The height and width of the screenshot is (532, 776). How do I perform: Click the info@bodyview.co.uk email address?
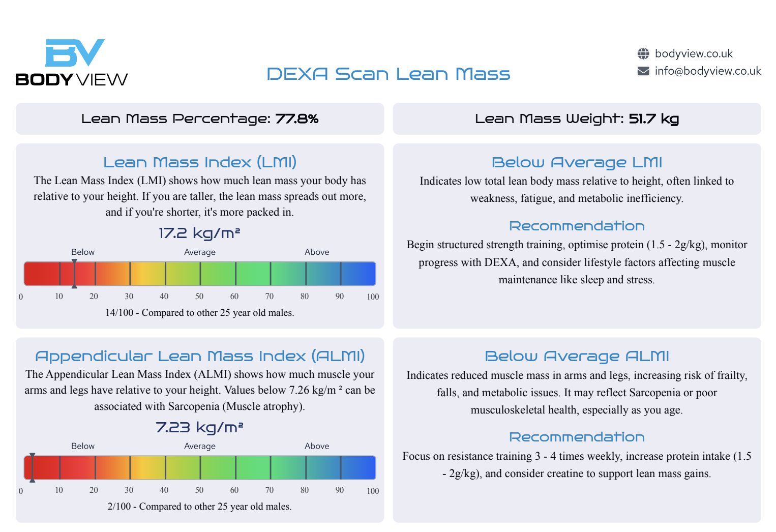708,71
